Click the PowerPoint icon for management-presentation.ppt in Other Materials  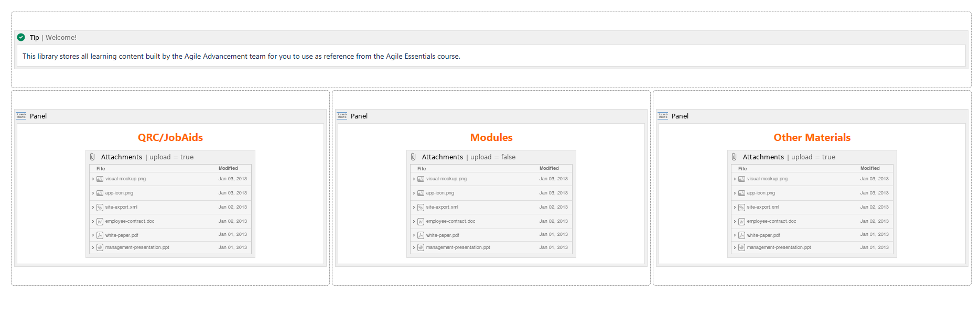coord(741,247)
